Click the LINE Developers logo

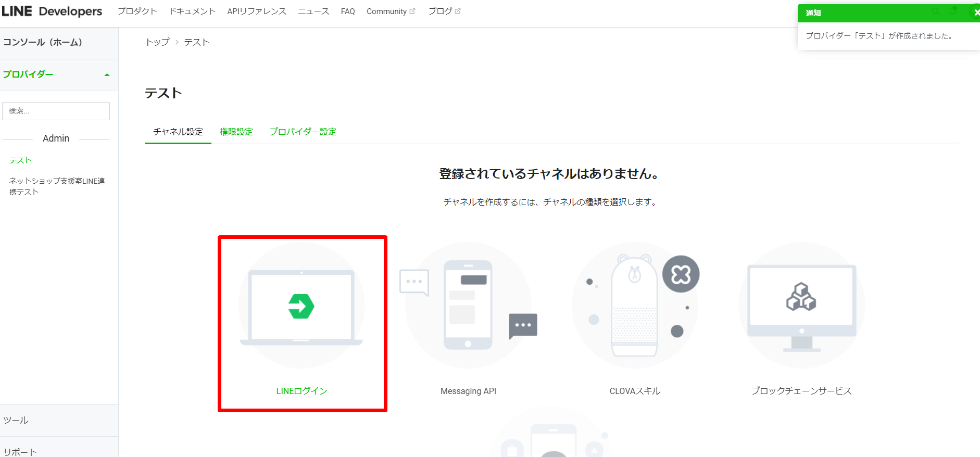tap(52, 11)
